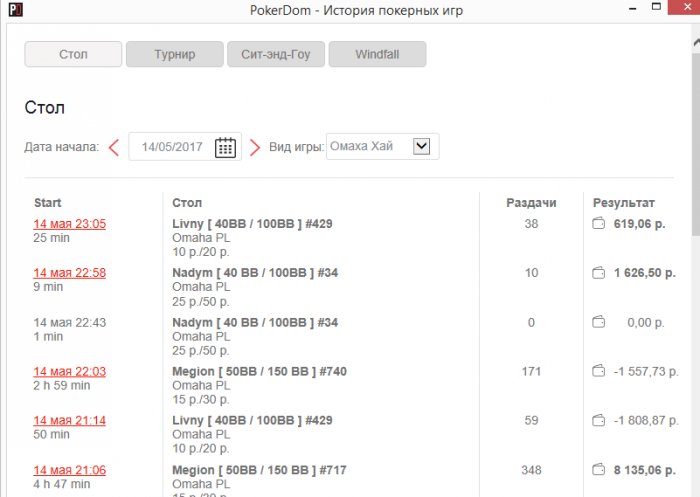Click wallet icon next to 619,06 p.

click(598, 223)
